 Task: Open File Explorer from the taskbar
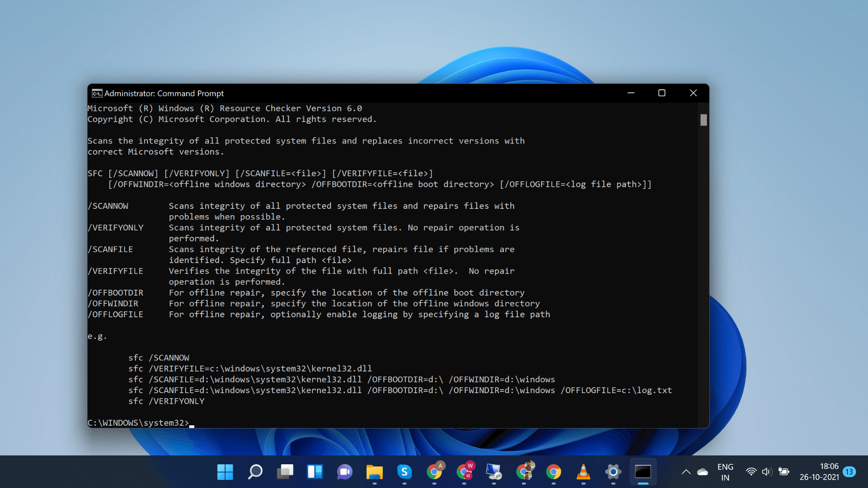[x=376, y=471]
